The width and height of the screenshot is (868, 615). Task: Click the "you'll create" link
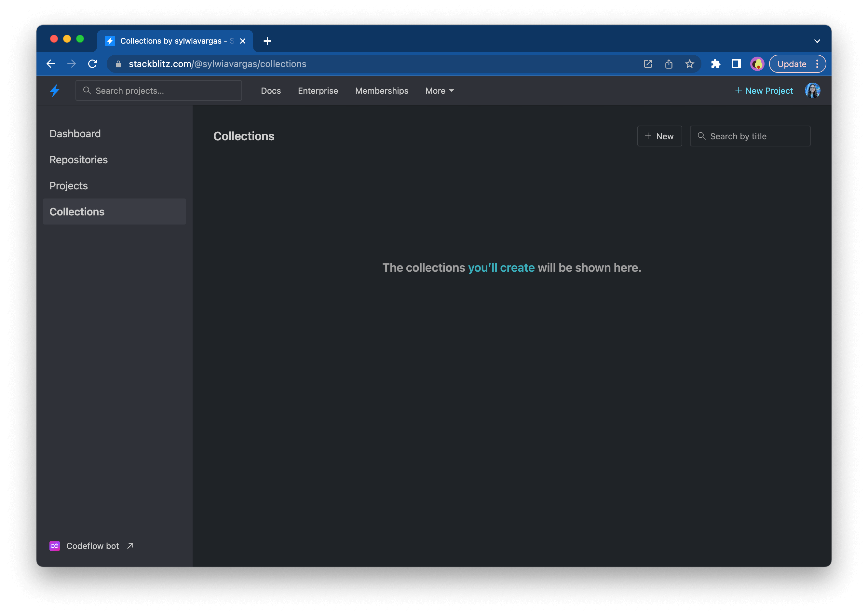(501, 268)
